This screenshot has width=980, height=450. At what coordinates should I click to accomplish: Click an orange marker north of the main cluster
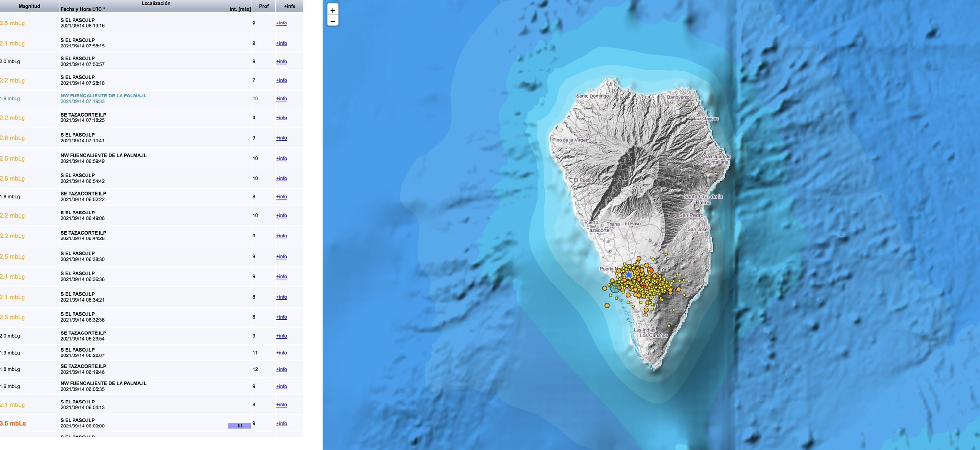click(638, 258)
